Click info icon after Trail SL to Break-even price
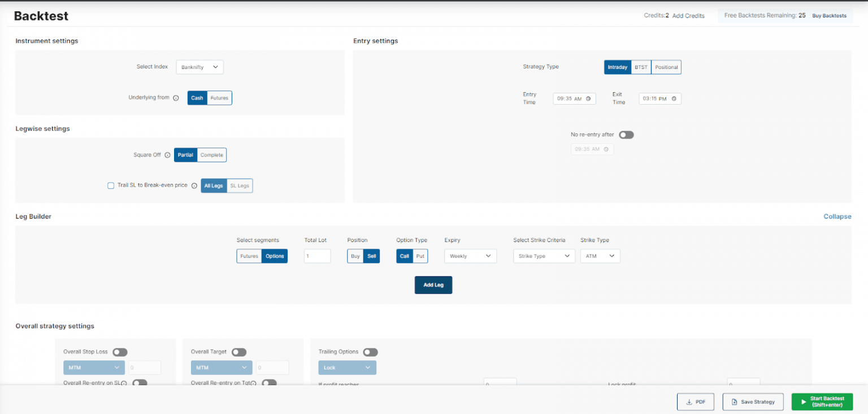 point(194,186)
